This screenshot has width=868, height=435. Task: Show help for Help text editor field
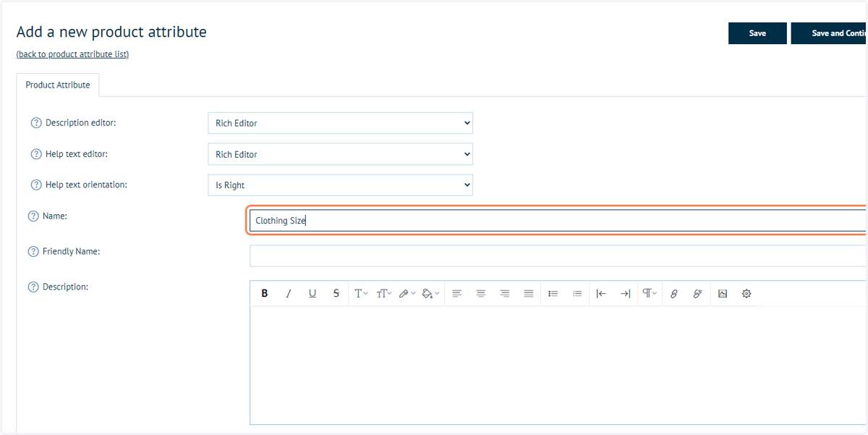coord(36,154)
